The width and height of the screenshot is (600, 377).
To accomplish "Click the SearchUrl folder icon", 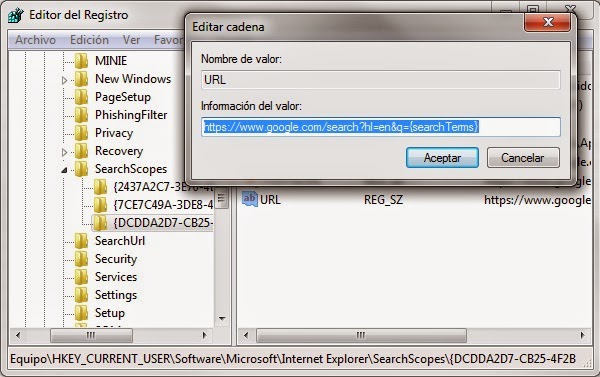I will pyautogui.click(x=81, y=241).
